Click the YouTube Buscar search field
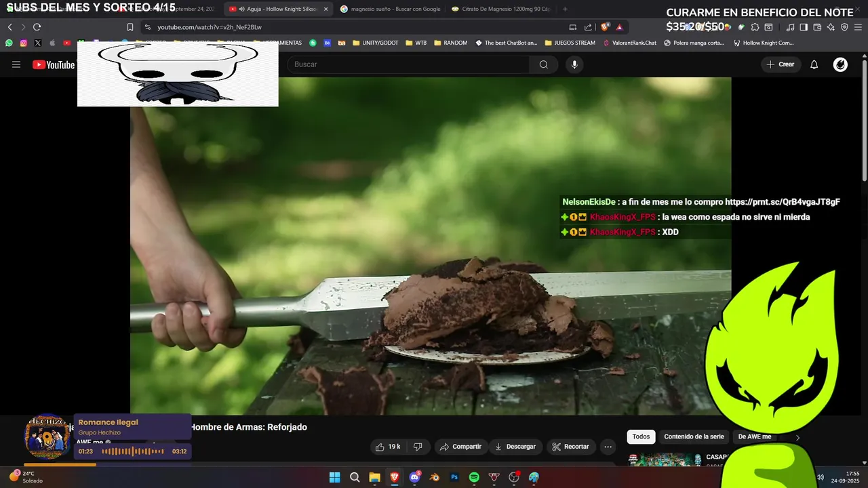Screen dimensions: 868x488 408,64
